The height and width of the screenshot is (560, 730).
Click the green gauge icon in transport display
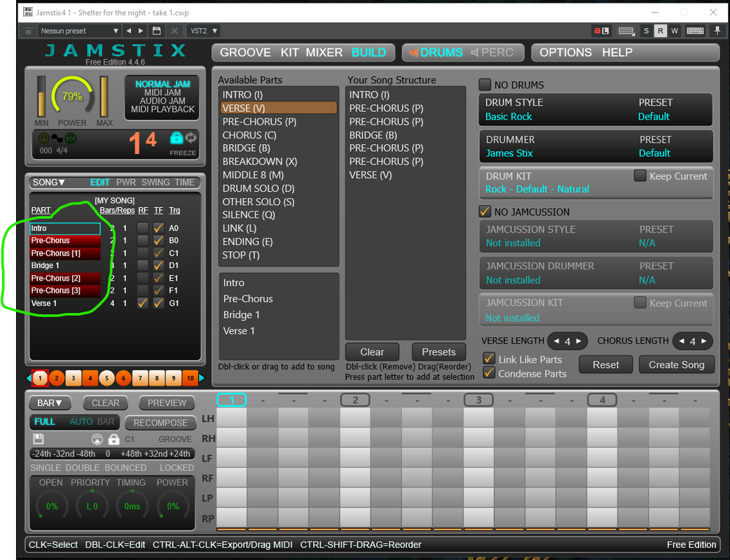[70, 138]
